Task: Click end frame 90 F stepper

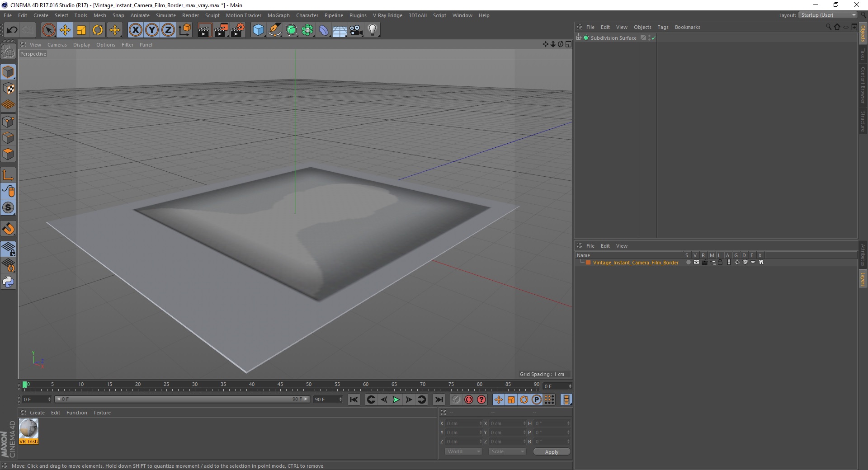Action: coord(340,399)
